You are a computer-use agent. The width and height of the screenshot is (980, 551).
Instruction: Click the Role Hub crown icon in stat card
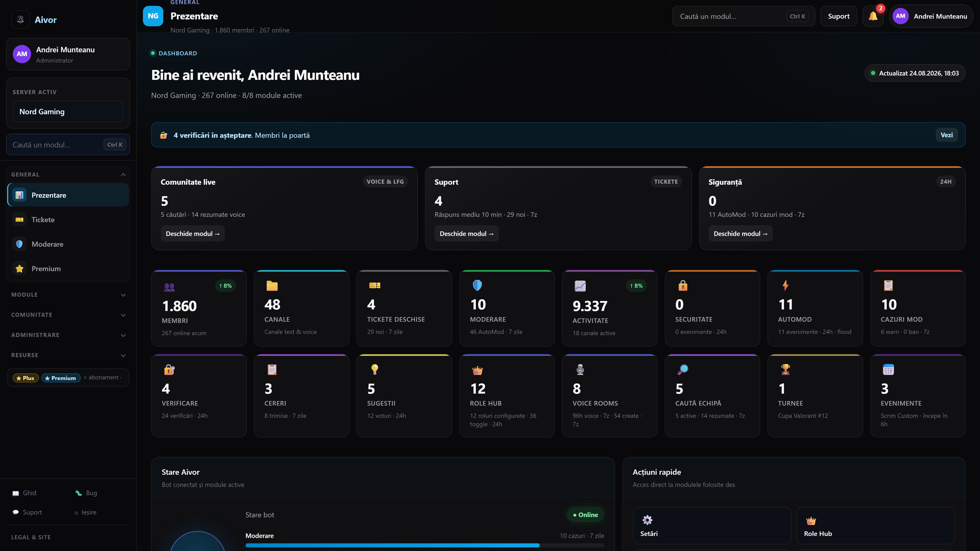(x=477, y=370)
